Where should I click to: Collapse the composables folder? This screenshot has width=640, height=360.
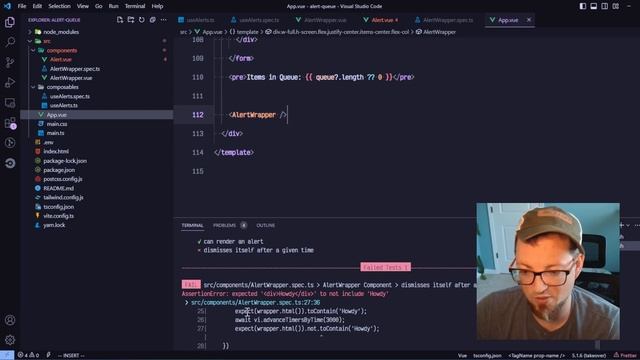(33, 87)
